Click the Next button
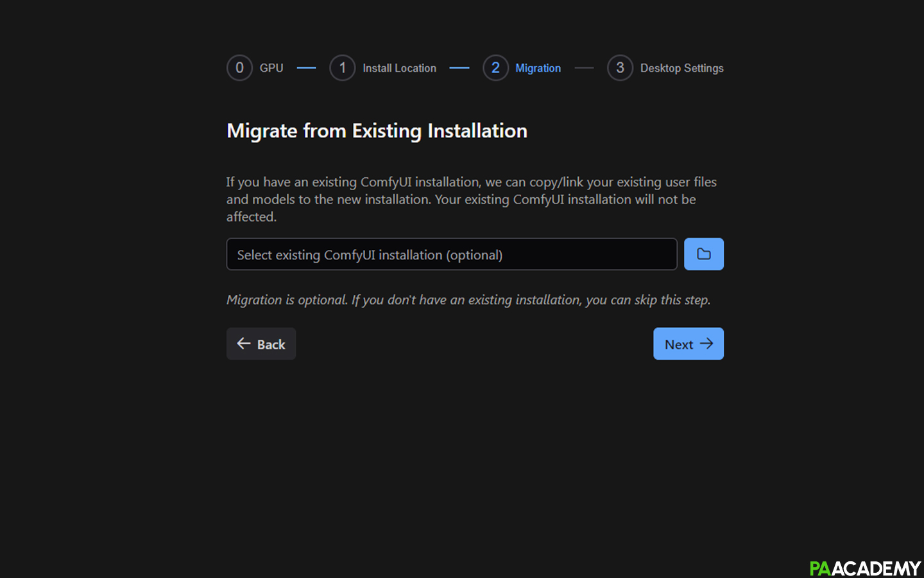Viewport: 924px width, 578px height. 689,344
